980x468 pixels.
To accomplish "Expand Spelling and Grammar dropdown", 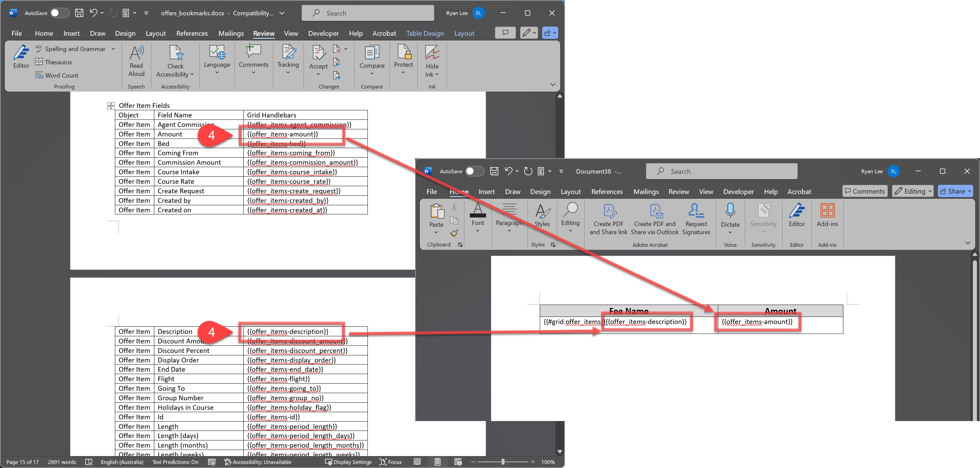I will click(x=114, y=49).
